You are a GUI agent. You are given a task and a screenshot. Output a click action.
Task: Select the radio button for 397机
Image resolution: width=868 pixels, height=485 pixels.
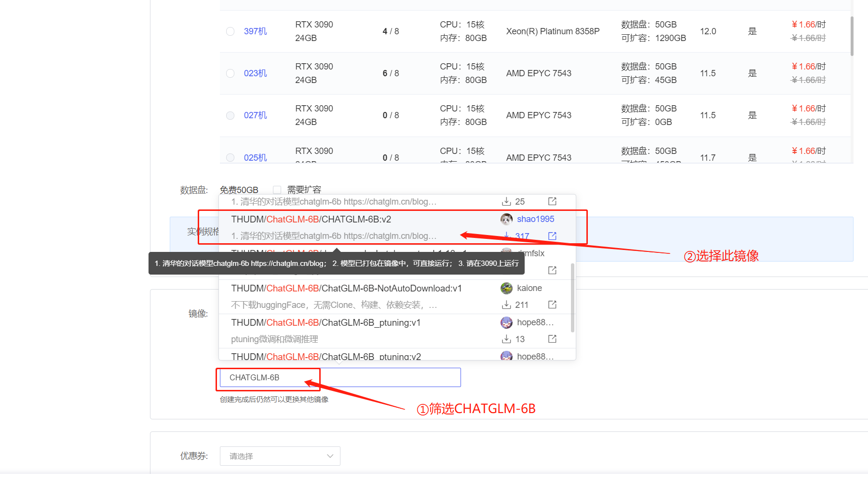(231, 31)
